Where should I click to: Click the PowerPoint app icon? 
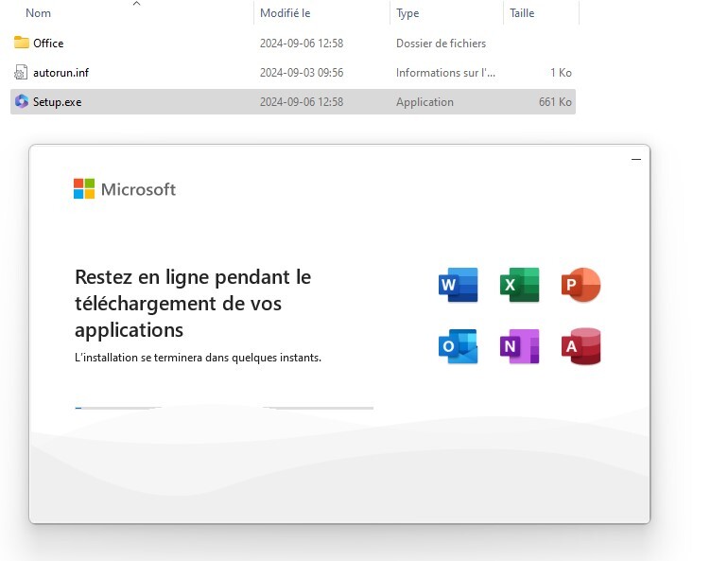[x=581, y=285]
